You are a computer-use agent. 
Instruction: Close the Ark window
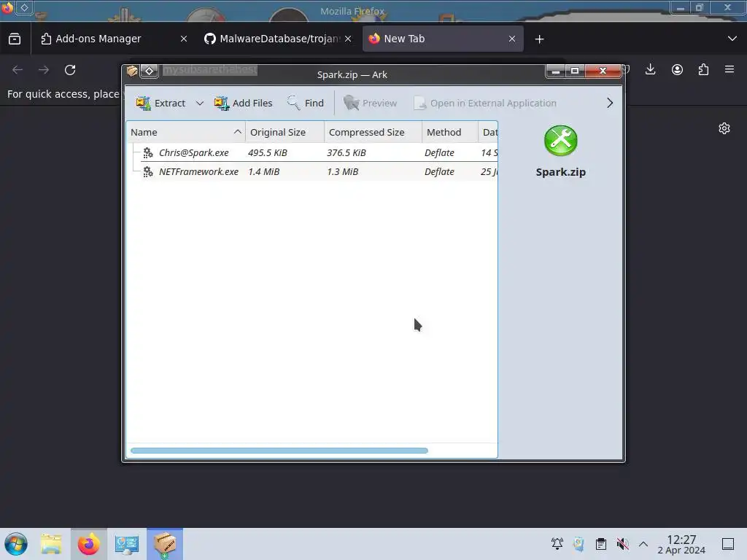603,71
